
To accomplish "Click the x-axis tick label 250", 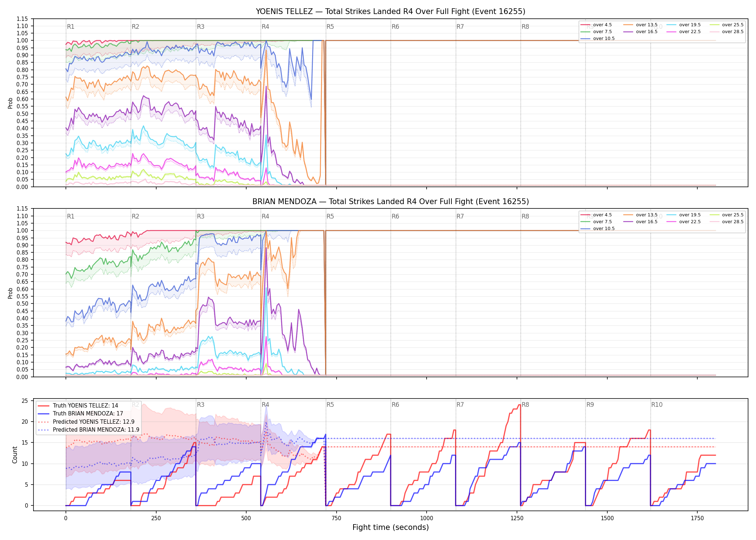I will pos(156,518).
